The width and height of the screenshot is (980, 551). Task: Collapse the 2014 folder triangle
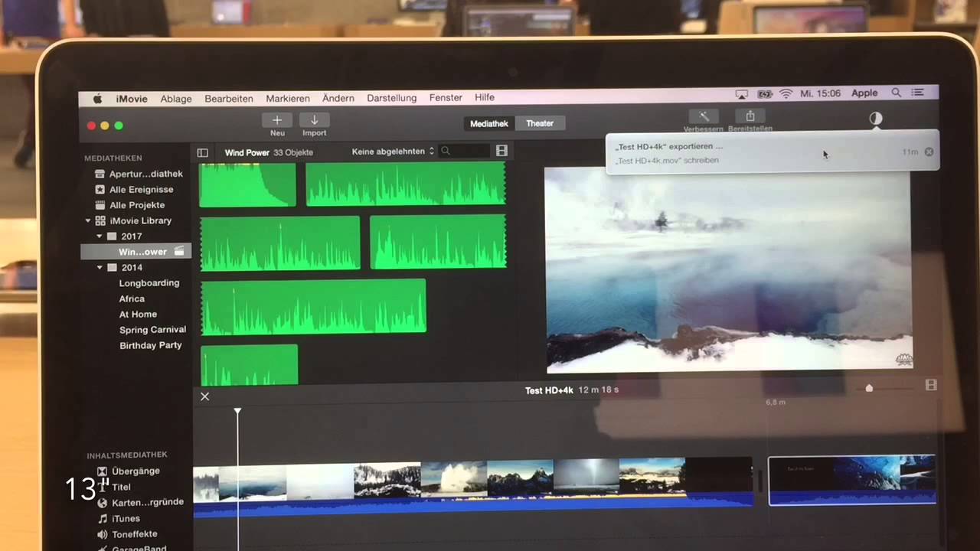click(x=100, y=268)
